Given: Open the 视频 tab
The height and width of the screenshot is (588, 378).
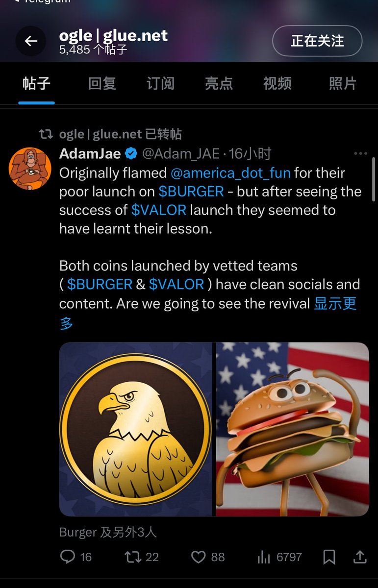Looking at the screenshot, I should tap(277, 83).
